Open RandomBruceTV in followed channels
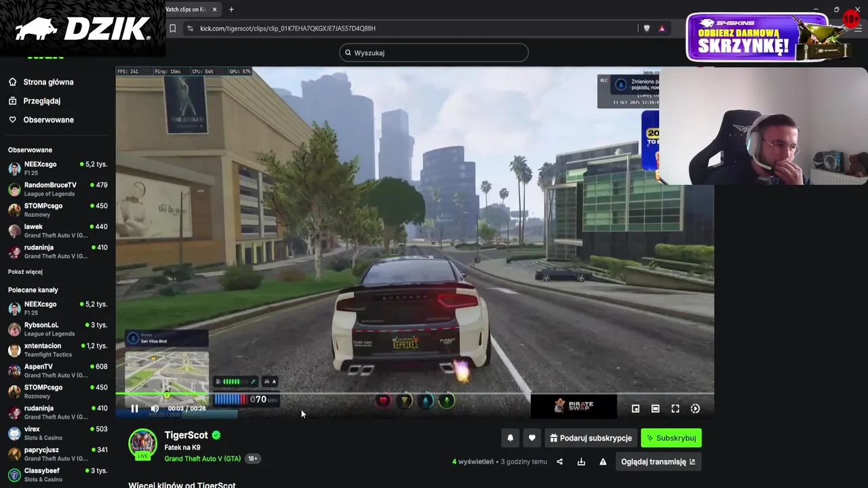This screenshot has height=488, width=868. coord(58,189)
